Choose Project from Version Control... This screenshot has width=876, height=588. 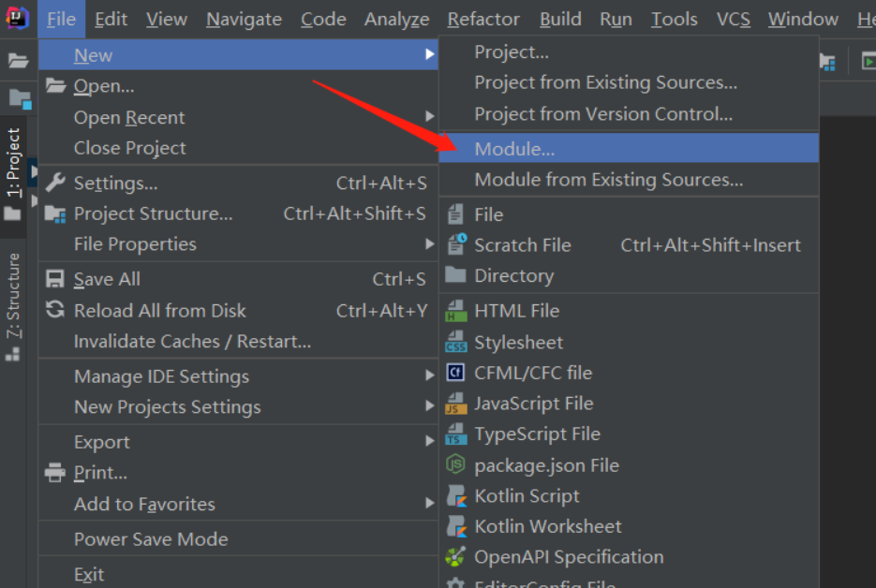click(629, 114)
